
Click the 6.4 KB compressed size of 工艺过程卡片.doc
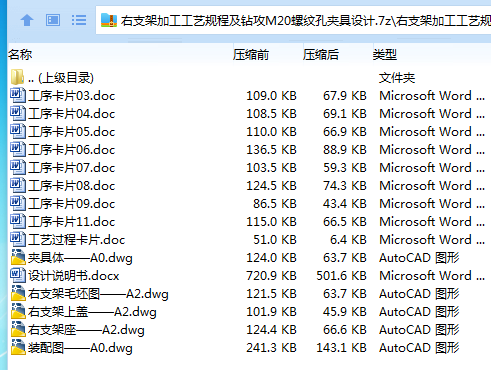click(348, 240)
